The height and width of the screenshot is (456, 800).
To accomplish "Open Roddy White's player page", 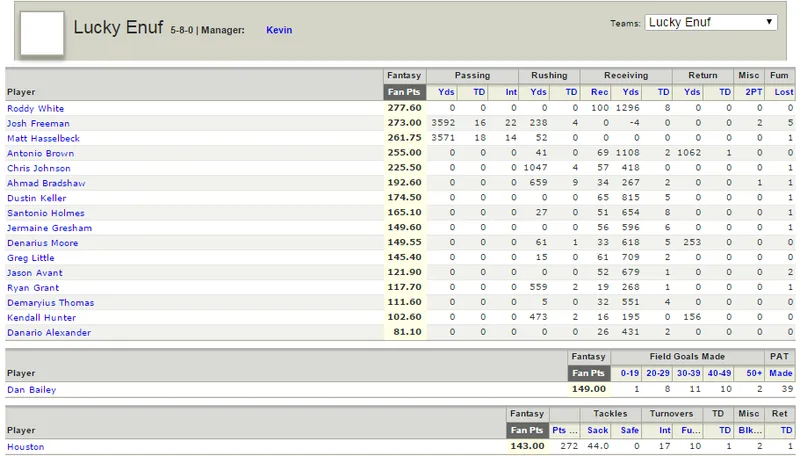I will tap(35, 109).
